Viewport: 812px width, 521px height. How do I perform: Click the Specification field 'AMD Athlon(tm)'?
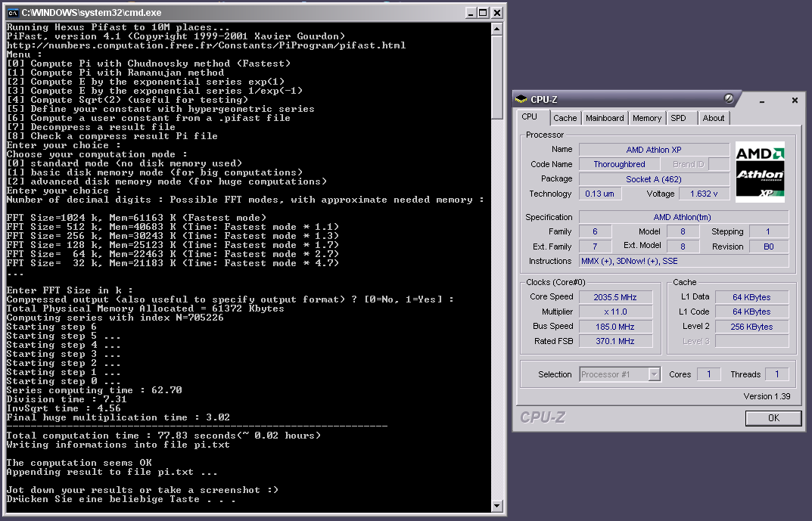click(x=683, y=217)
